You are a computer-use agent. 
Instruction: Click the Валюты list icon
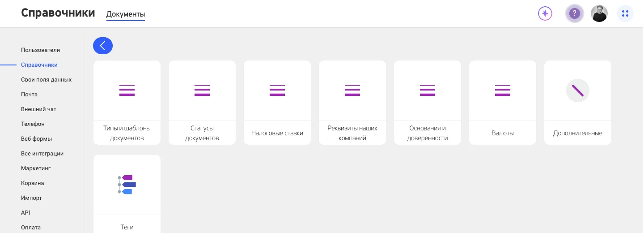[x=503, y=91]
